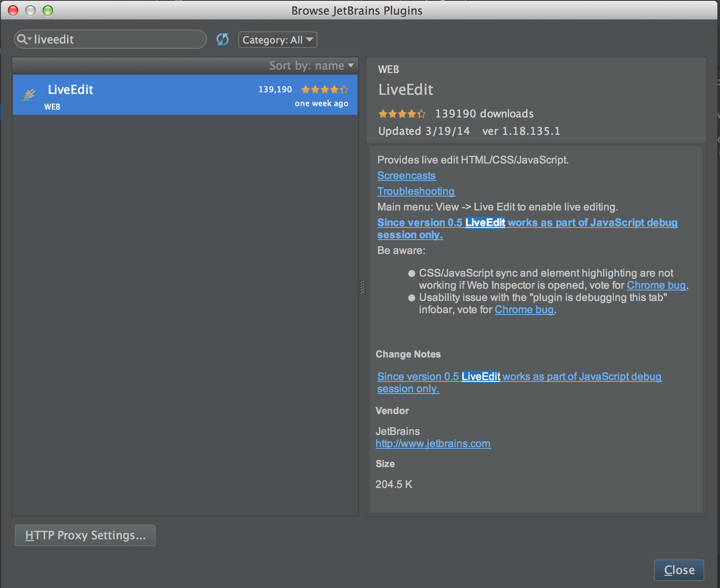Click the red window close button
The height and width of the screenshot is (588, 720).
pos(13,10)
